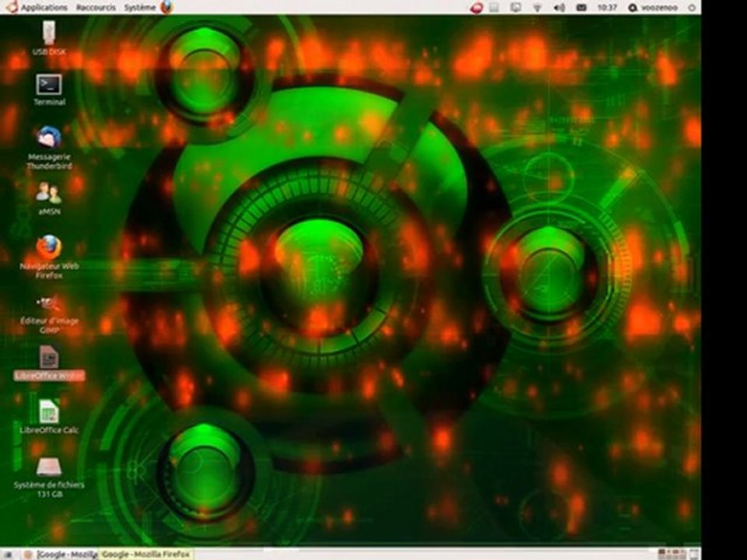The width and height of the screenshot is (747, 560).
Task: Click the show desktop button in bottom panel
Action: click(7, 555)
